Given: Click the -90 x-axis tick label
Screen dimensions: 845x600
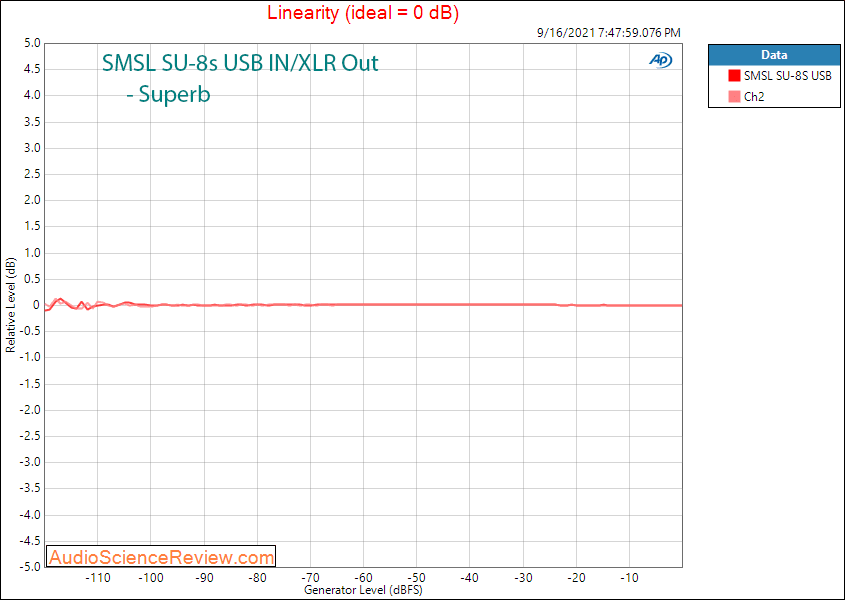Looking at the screenshot, I should tap(204, 578).
